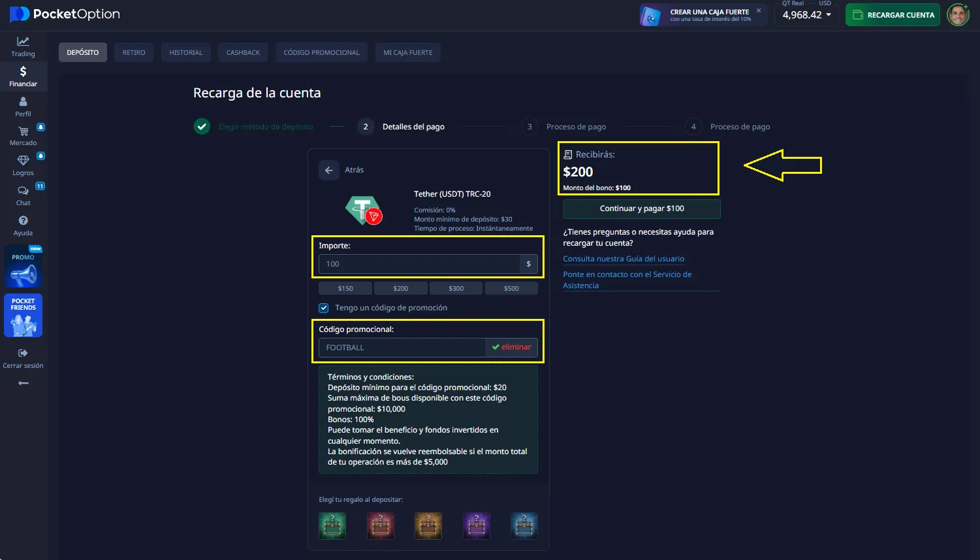Go to Perfil in the sidebar
980x560 pixels.
(x=23, y=107)
